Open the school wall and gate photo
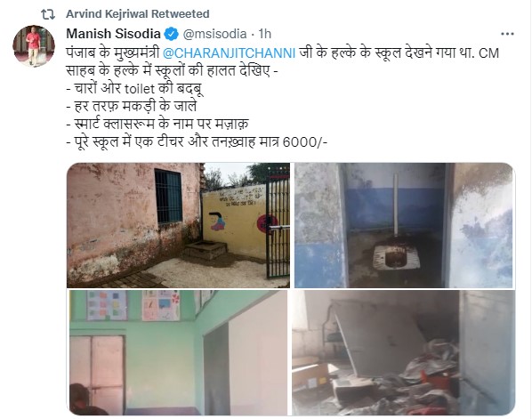The width and height of the screenshot is (532, 419). (x=179, y=225)
